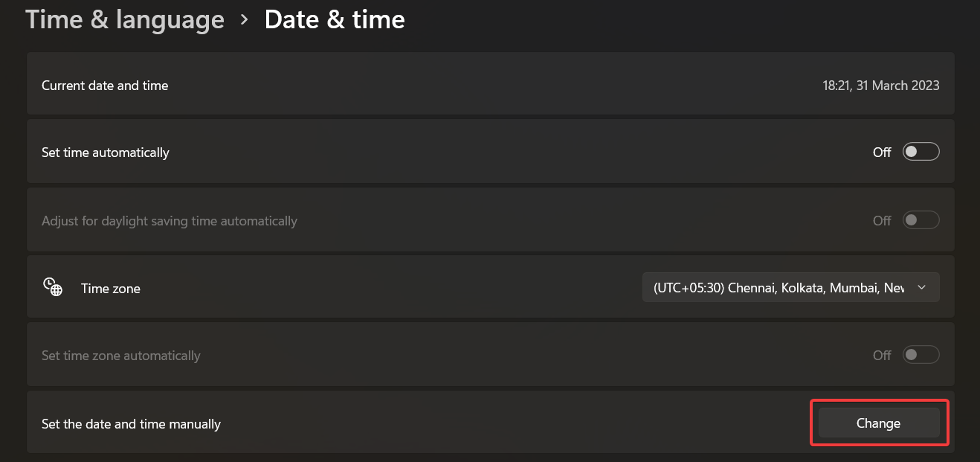The width and height of the screenshot is (980, 462).
Task: Click the Set time automatically label
Action: (106, 153)
